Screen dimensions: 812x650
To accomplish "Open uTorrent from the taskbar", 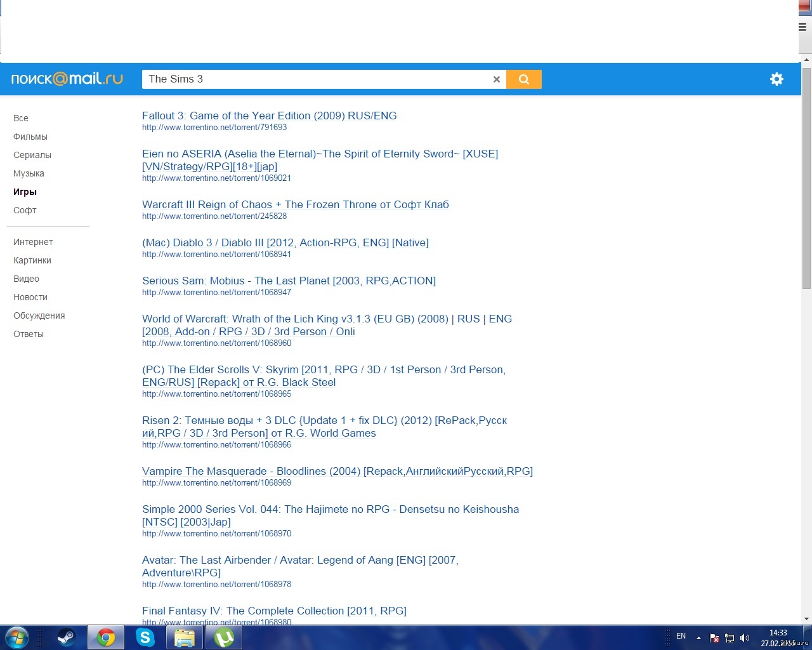I will tap(224, 637).
